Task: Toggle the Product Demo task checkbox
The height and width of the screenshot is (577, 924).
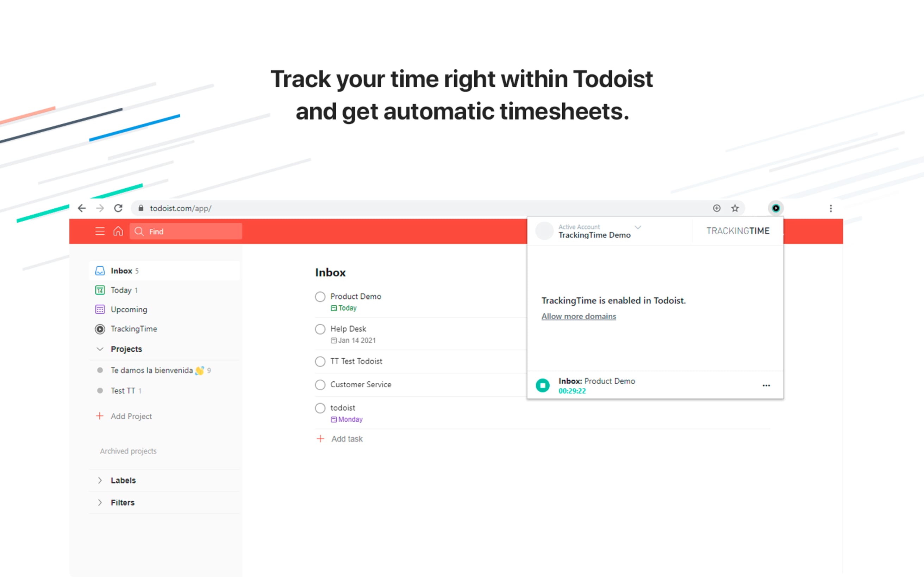Action: pyautogui.click(x=319, y=297)
